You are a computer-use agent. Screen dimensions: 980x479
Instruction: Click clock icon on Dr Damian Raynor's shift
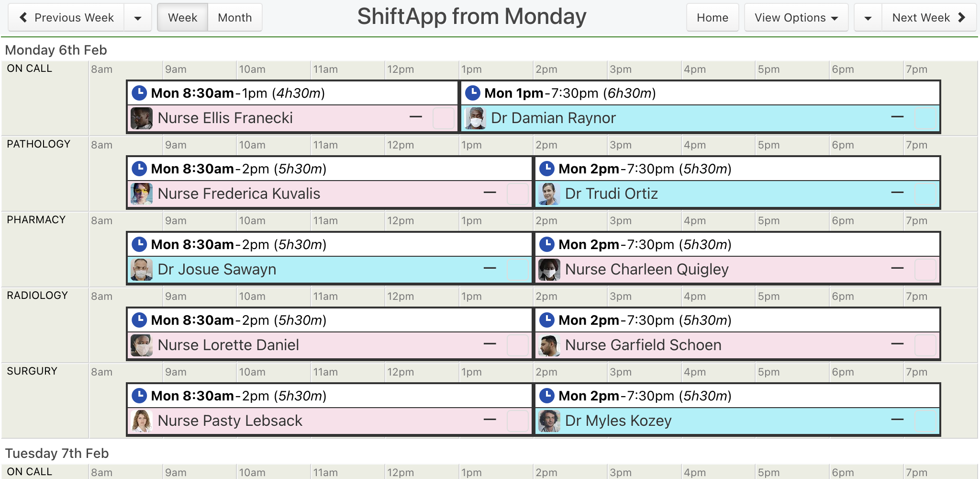pyautogui.click(x=473, y=93)
